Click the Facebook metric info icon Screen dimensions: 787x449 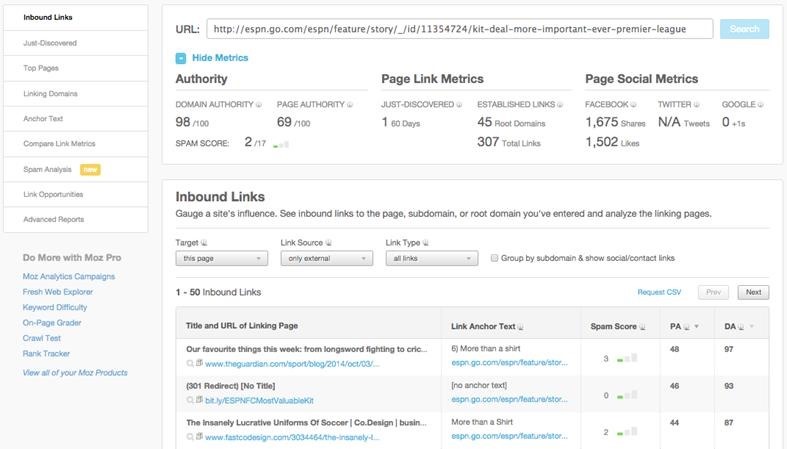(635, 104)
